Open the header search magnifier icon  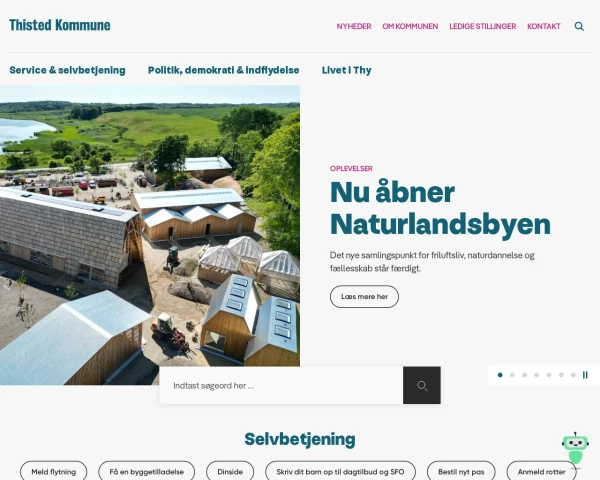[579, 26]
